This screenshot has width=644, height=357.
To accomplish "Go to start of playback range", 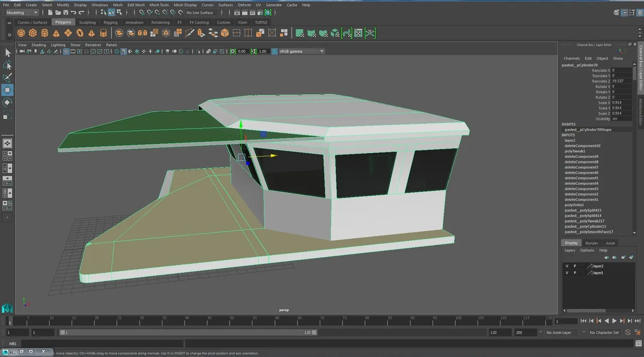I will 584,321.
